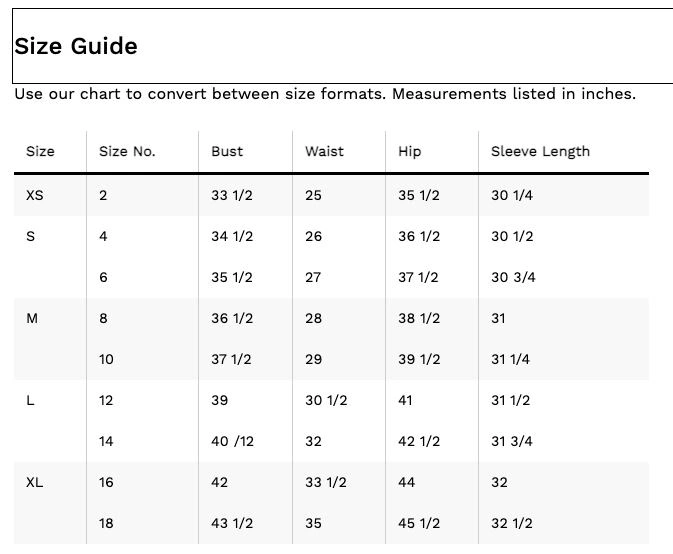673x554 pixels.
Task: Select the XS size label
Action: 35,195
